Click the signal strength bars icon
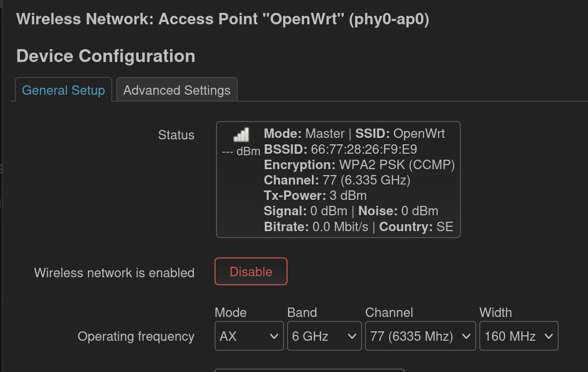 pos(241,135)
